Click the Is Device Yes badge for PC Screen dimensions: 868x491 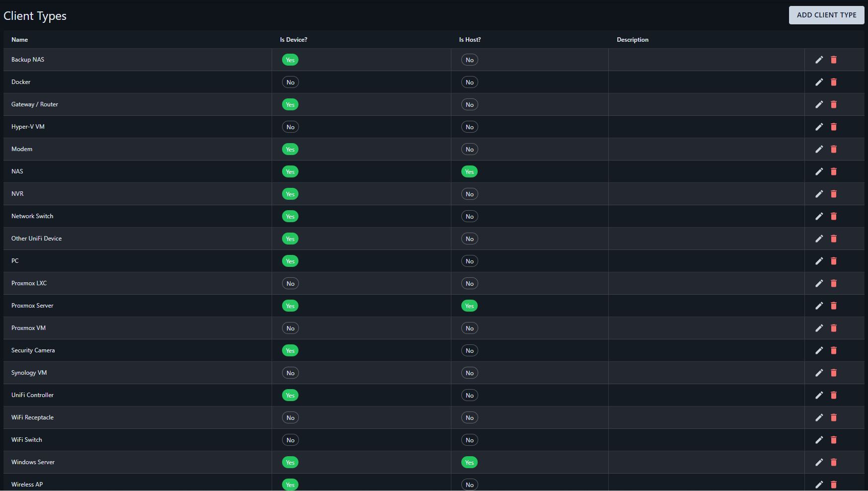tap(290, 261)
